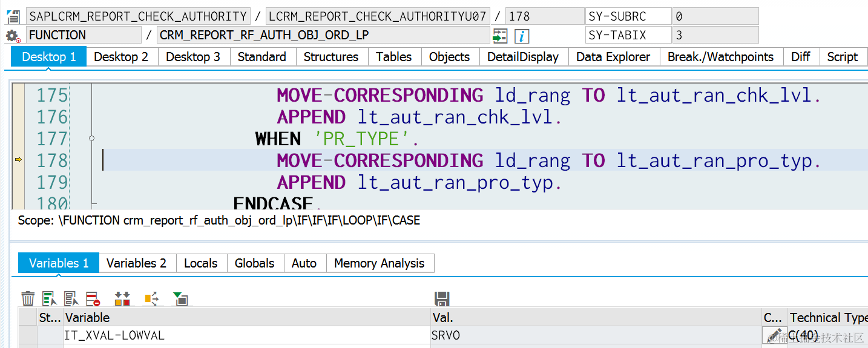This screenshot has height=348, width=868.
Task: Open the Objects tab
Action: (450, 57)
